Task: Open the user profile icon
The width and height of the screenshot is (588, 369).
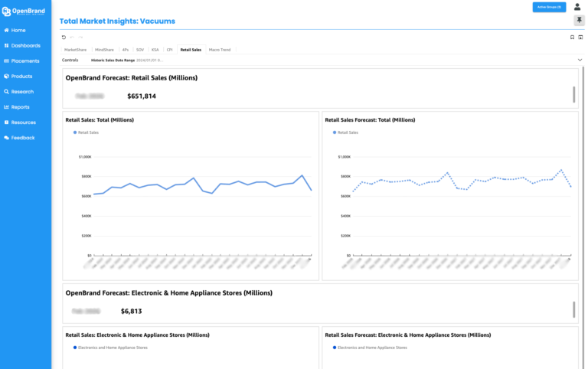Action: (x=577, y=7)
